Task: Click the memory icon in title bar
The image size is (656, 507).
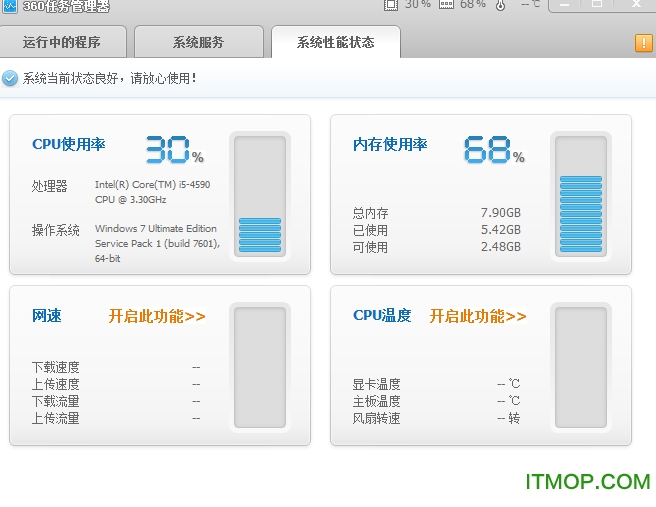Action: tap(446, 5)
